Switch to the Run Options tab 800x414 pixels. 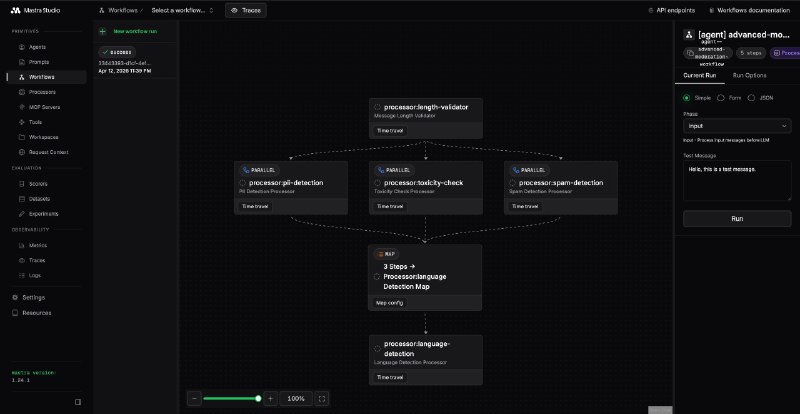coord(750,75)
